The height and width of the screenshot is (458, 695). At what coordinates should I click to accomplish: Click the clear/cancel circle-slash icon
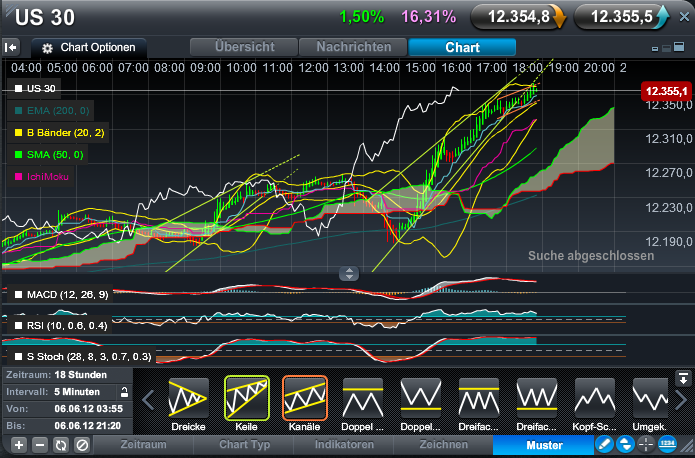[x=82, y=445]
